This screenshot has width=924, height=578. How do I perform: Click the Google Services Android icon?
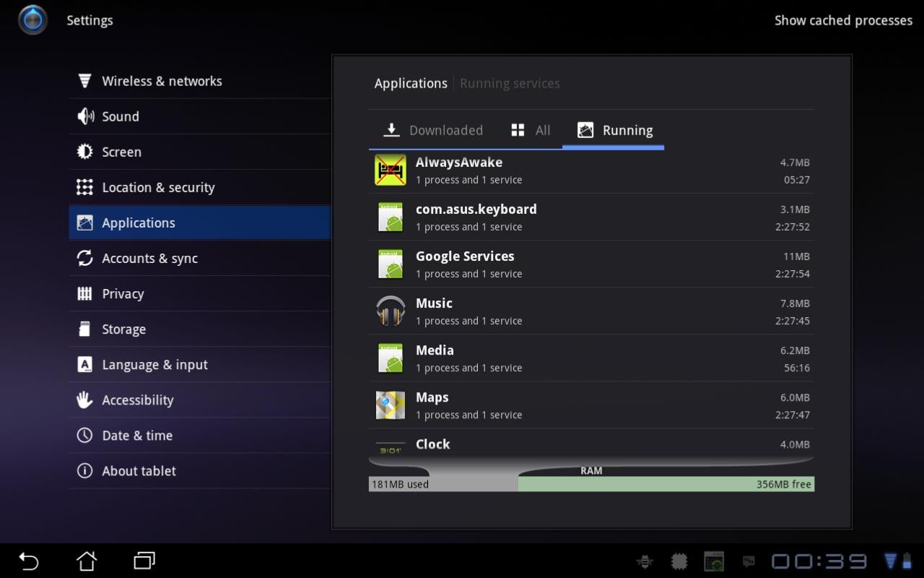[x=391, y=264]
